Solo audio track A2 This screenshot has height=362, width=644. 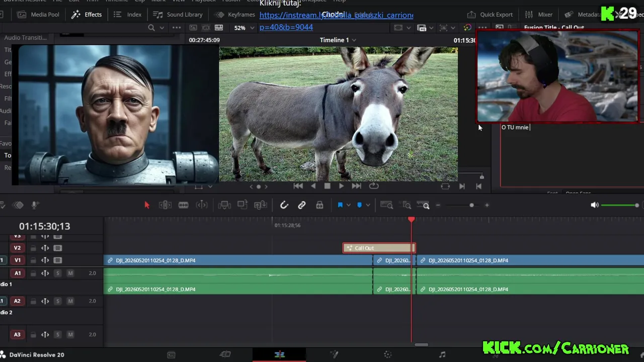point(58,301)
